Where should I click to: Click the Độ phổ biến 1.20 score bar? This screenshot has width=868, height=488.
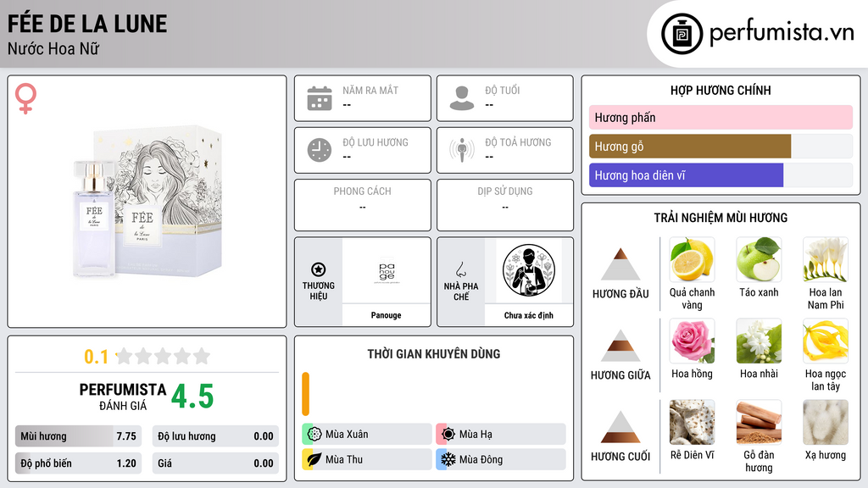(x=78, y=463)
